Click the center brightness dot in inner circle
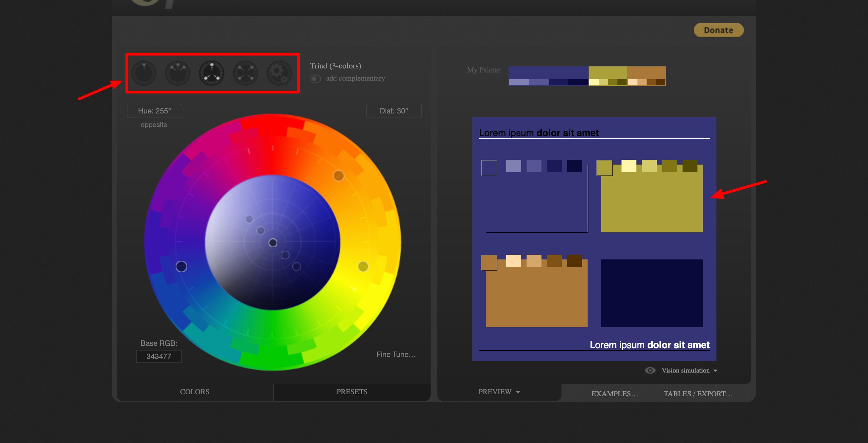The width and height of the screenshot is (868, 443). coord(273,243)
